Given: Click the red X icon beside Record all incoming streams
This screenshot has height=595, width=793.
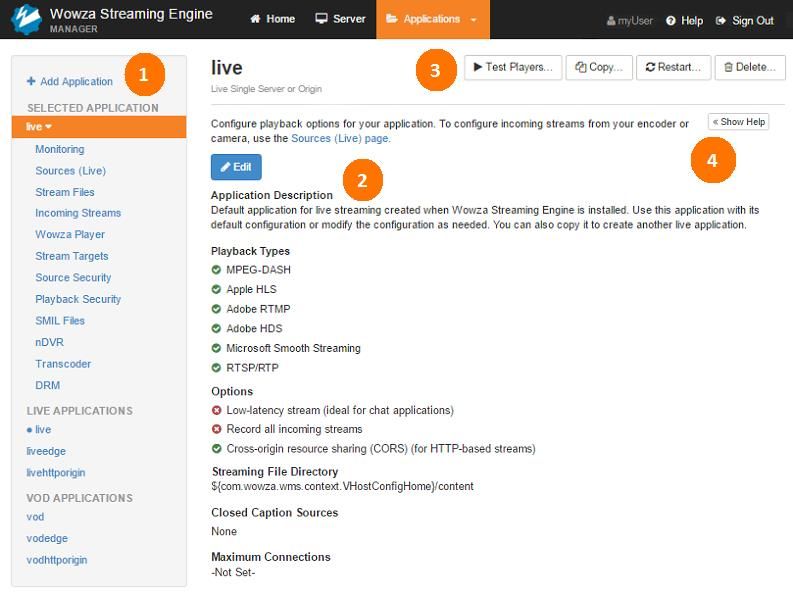Looking at the screenshot, I should 216,429.
